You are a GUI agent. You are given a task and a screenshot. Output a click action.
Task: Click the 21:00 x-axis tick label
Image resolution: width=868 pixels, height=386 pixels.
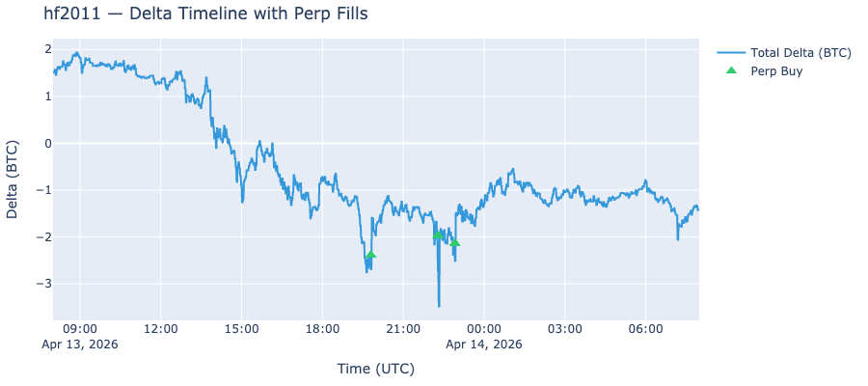[x=403, y=329]
